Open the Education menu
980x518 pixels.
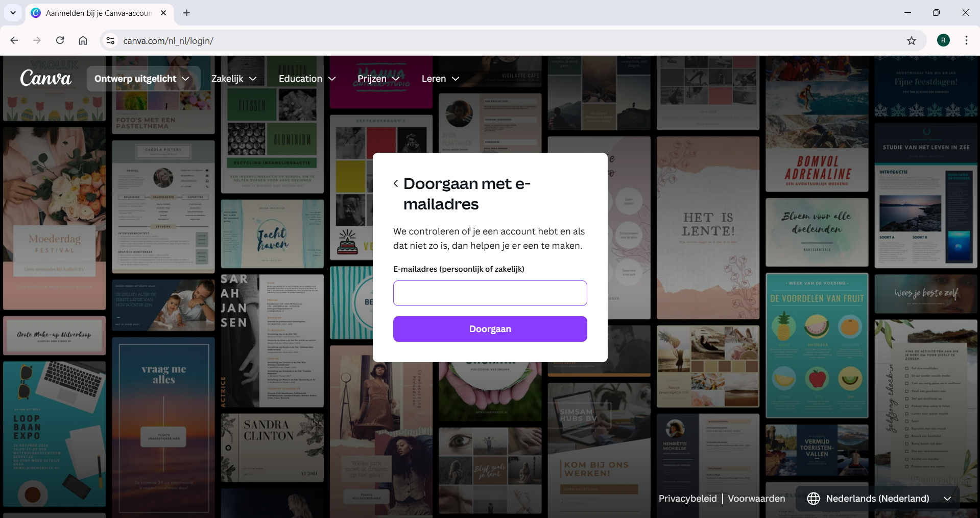click(x=307, y=79)
